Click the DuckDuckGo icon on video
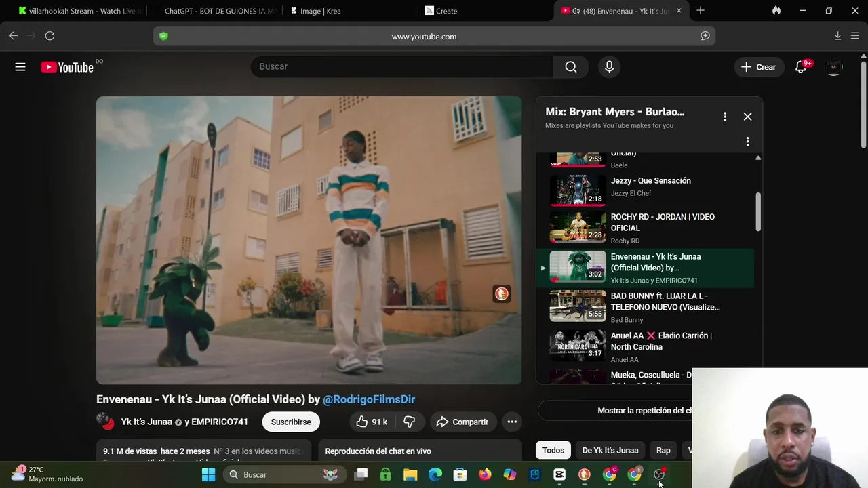868x488 pixels. (x=501, y=293)
